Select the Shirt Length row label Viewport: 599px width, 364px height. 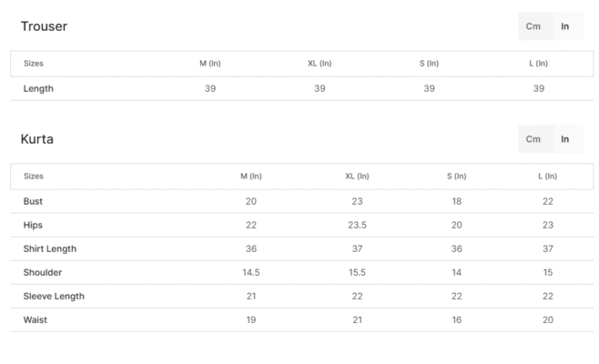[x=50, y=248]
